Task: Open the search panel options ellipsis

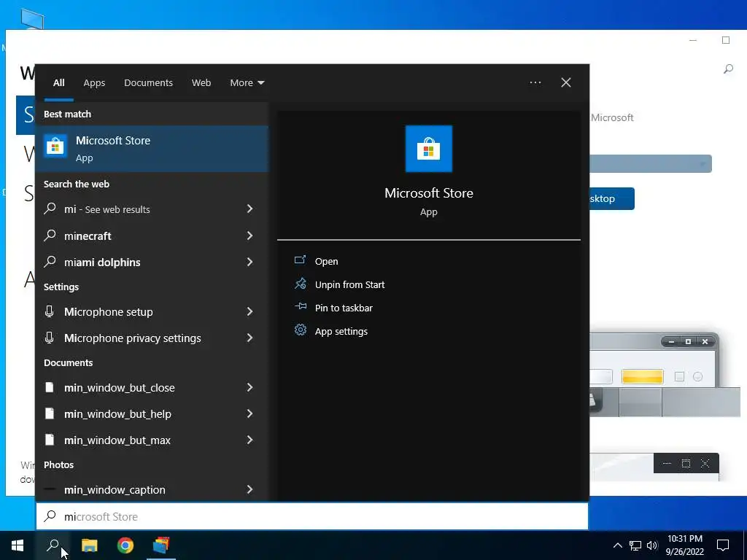Action: tap(535, 82)
